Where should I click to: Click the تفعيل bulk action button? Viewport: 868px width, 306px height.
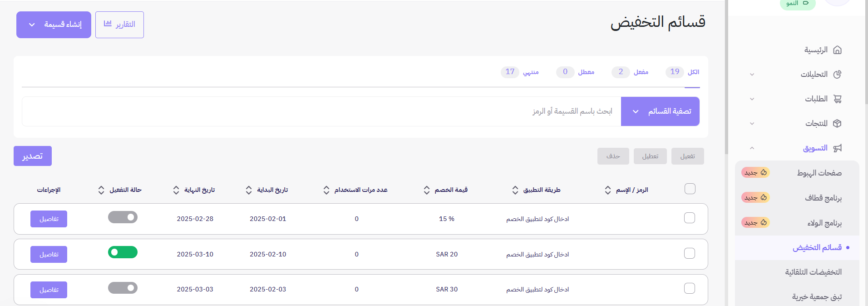pos(688,156)
